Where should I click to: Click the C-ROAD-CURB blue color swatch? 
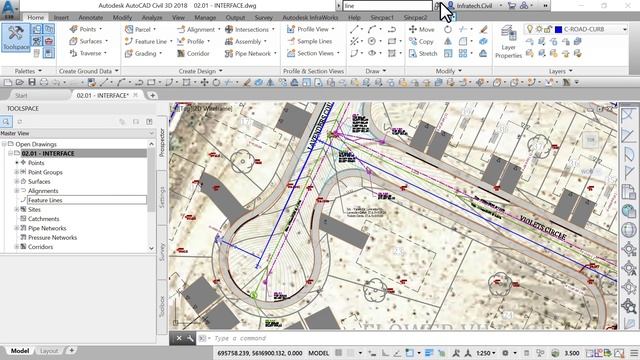(x=558, y=29)
